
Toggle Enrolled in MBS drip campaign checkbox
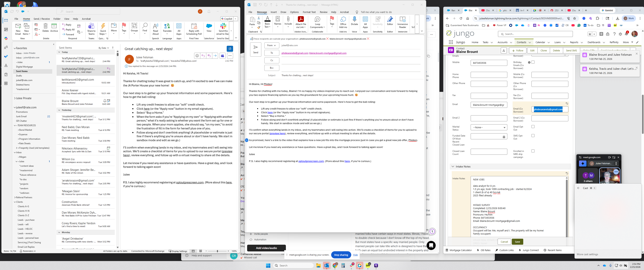click(533, 151)
